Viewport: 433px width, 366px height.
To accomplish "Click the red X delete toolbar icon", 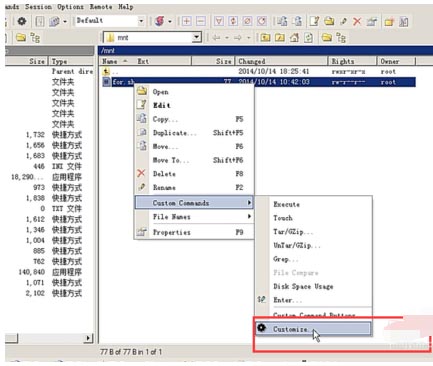I will 357,22.
